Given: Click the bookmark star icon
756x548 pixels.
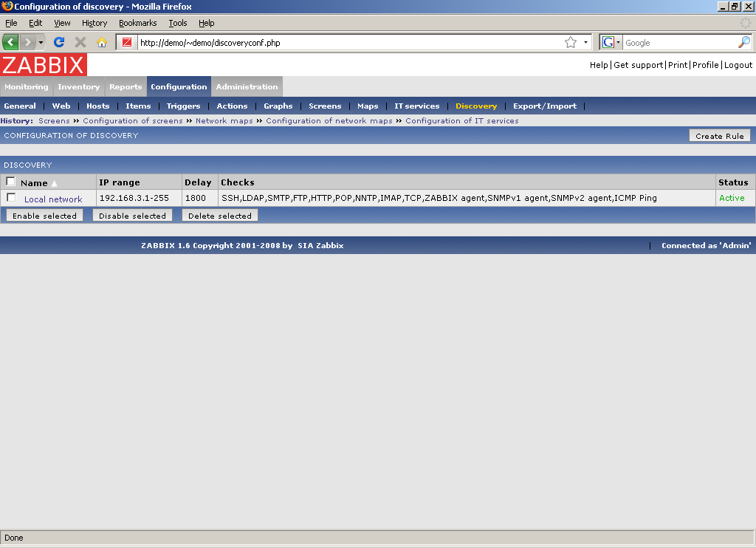Looking at the screenshot, I should tap(571, 42).
